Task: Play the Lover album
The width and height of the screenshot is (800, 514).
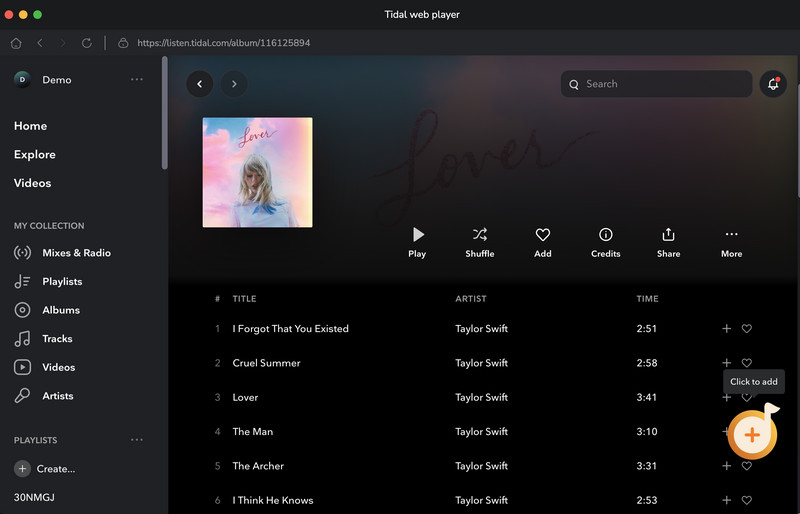Action: [x=417, y=242]
